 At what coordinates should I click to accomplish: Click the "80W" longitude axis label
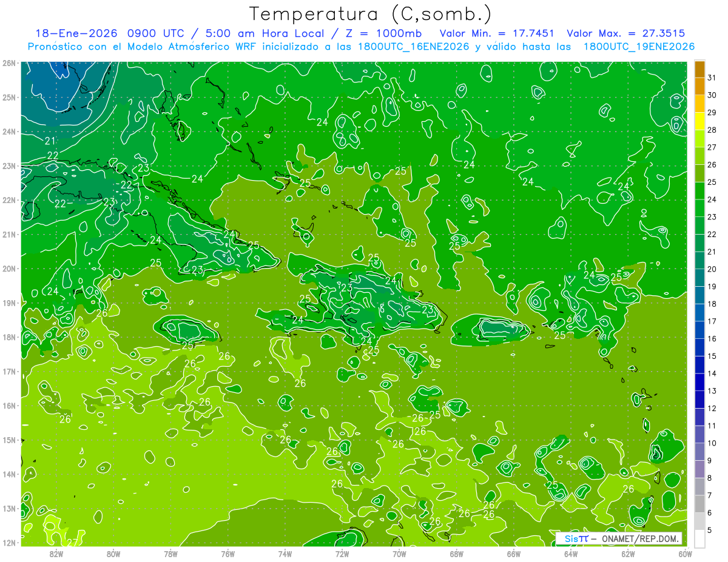[113, 553]
